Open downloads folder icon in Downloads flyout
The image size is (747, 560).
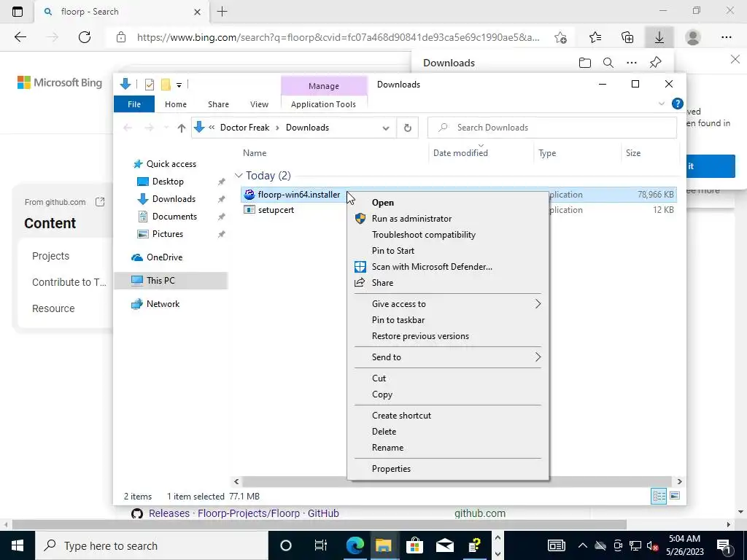[x=584, y=63]
